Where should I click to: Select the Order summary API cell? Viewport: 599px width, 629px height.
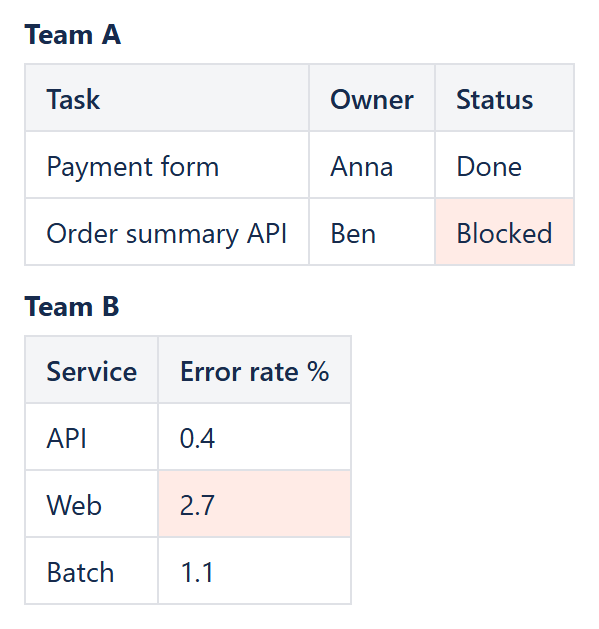(167, 232)
